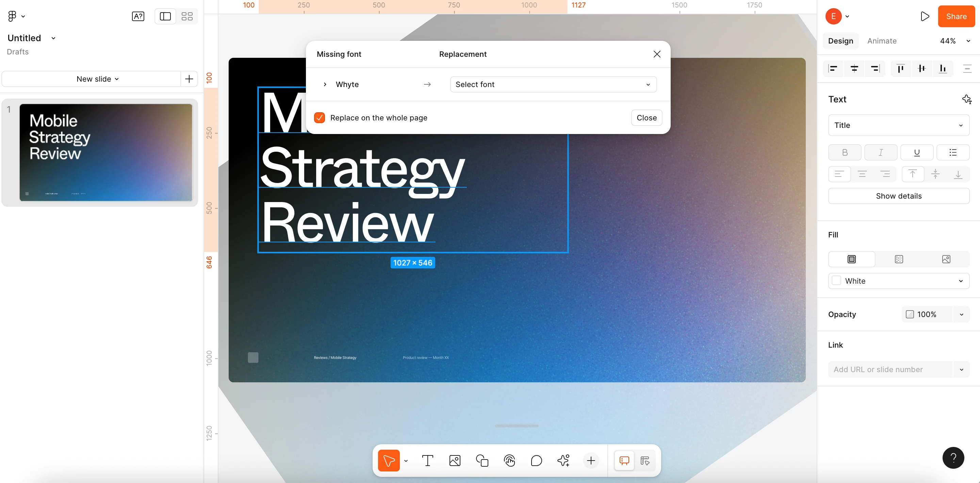Uncheck Replace on the whole page
The image size is (980, 483).
click(320, 117)
